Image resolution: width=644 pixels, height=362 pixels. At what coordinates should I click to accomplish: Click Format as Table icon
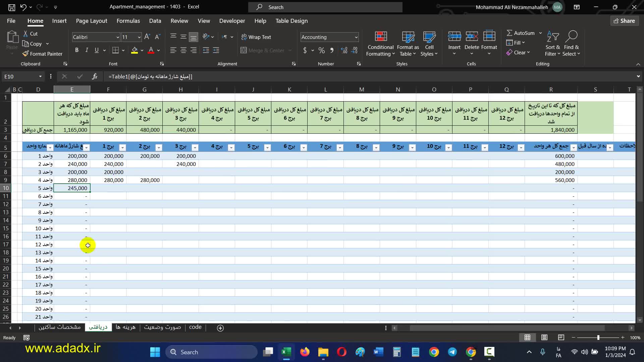click(408, 36)
